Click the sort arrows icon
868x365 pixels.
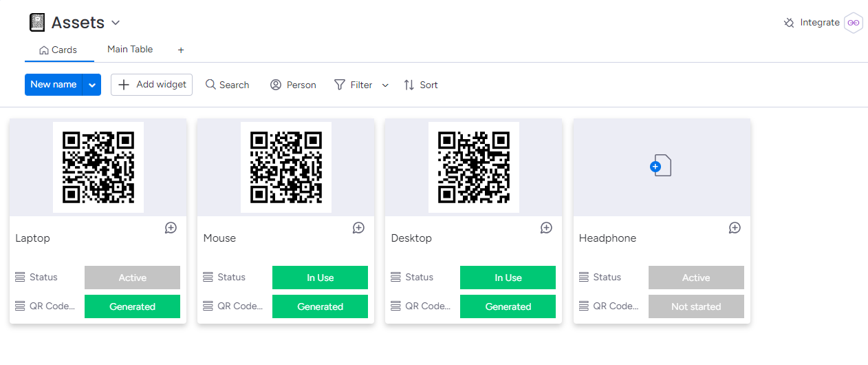pyautogui.click(x=409, y=85)
